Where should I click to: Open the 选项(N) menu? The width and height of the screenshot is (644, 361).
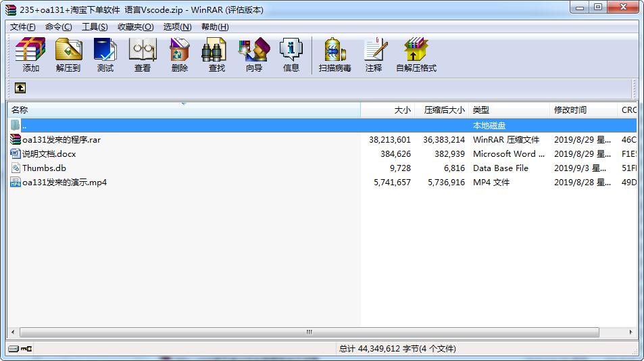point(178,26)
